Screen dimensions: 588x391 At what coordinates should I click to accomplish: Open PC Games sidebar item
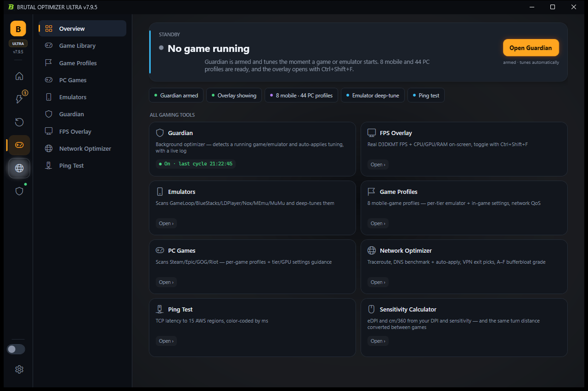pos(83,80)
